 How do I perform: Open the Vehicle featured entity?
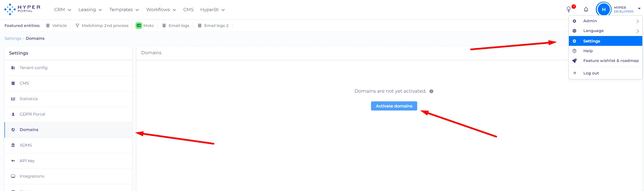click(x=56, y=26)
